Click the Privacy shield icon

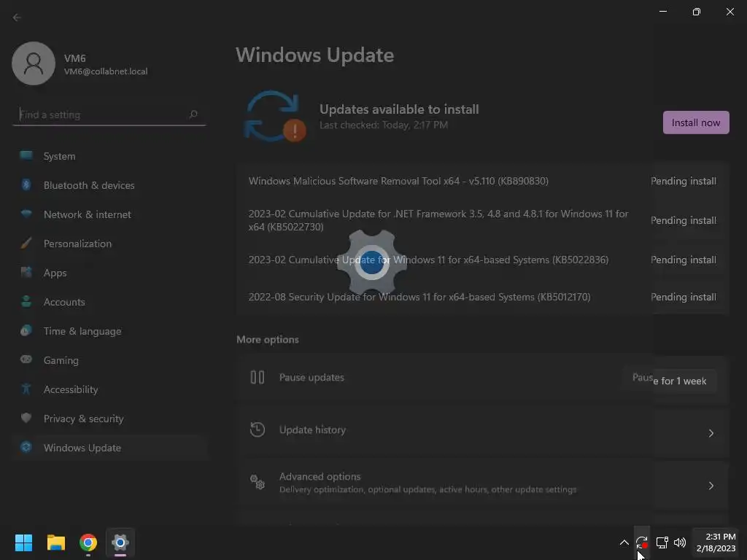[x=26, y=418]
